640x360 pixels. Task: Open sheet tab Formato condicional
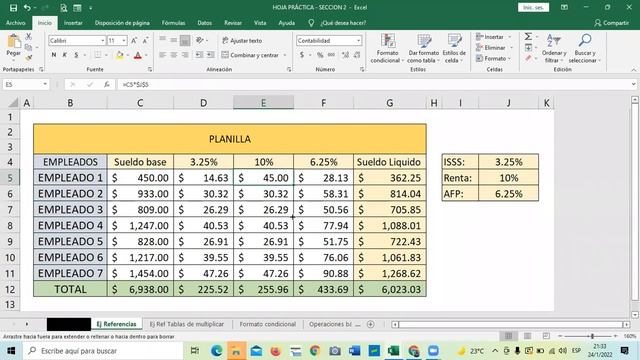tap(267, 324)
